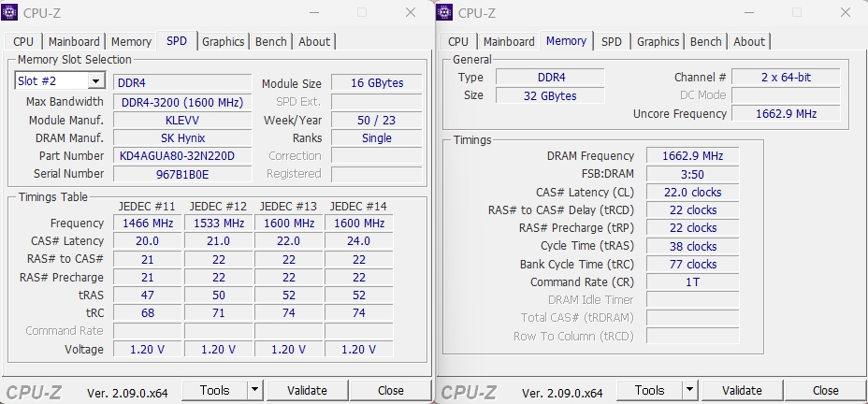Click the DRAM Manuf. value SK Hynix
The image size is (868, 404).
point(182,137)
